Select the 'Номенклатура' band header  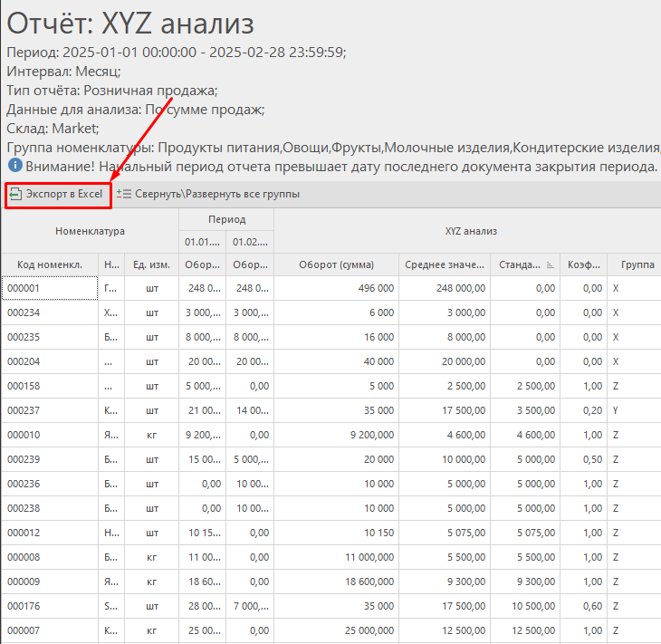90,231
